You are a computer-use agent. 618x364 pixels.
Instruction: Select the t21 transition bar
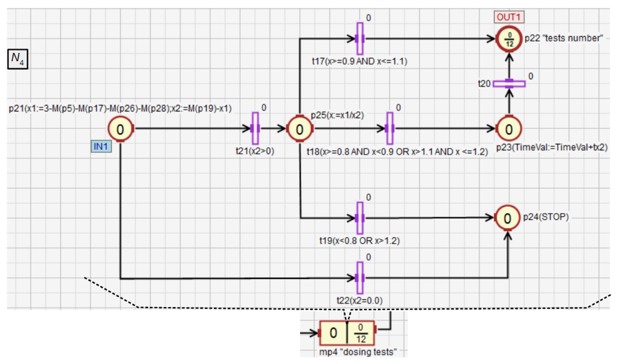(255, 128)
